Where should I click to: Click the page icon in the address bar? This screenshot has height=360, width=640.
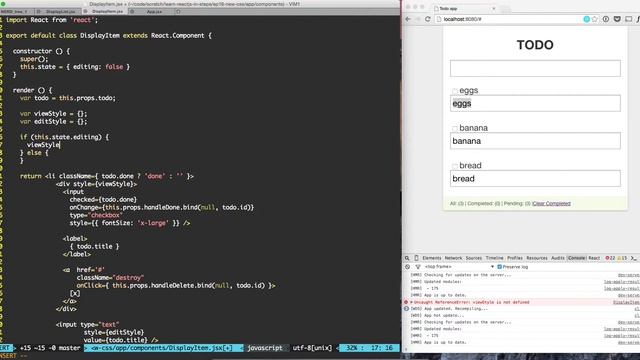tap(439, 19)
